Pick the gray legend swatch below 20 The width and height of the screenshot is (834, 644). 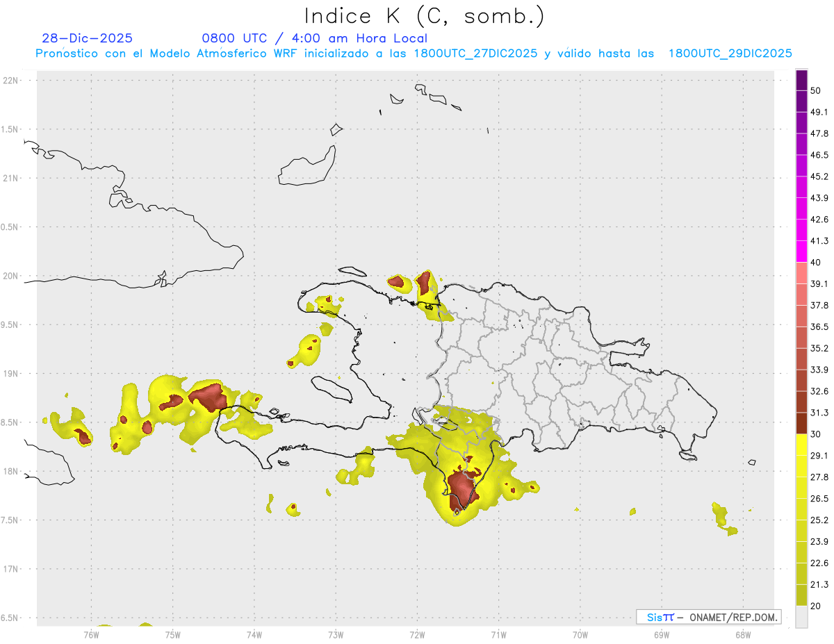(x=801, y=617)
